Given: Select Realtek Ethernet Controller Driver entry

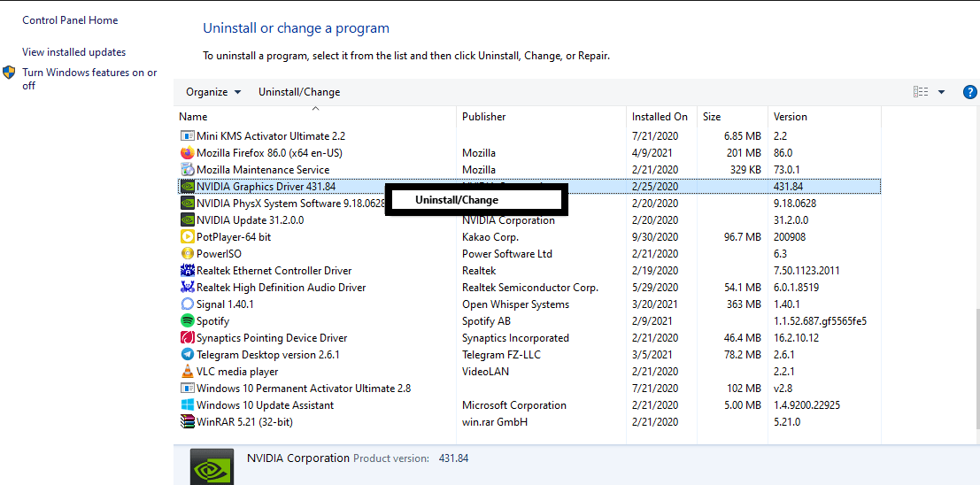Looking at the screenshot, I should coord(274,271).
